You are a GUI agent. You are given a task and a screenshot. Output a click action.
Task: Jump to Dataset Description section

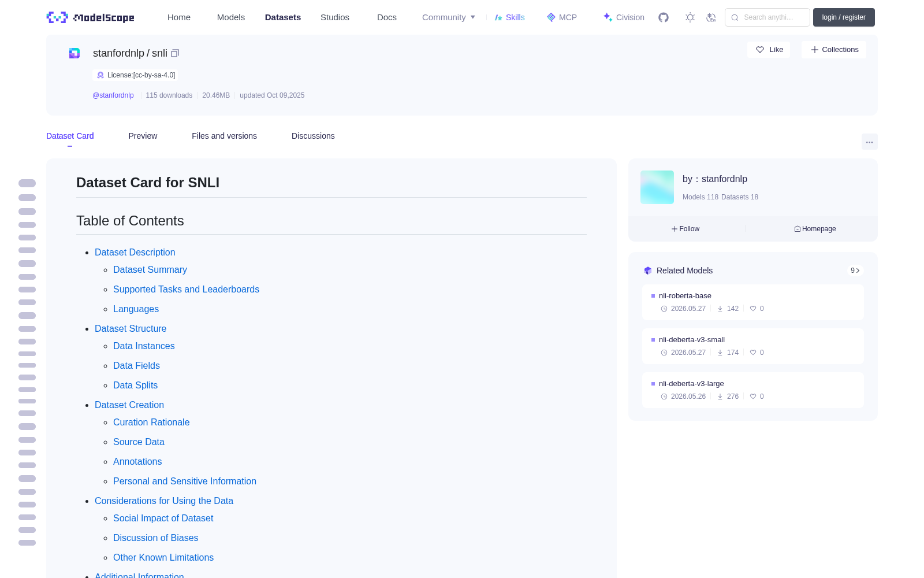[x=135, y=252]
